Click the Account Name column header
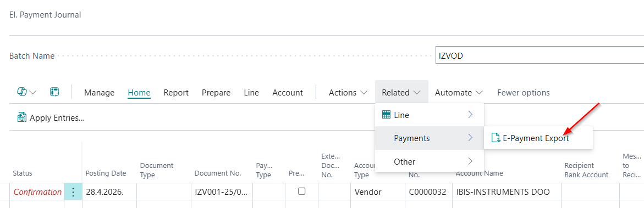The height and width of the screenshot is (208, 644). click(480, 173)
